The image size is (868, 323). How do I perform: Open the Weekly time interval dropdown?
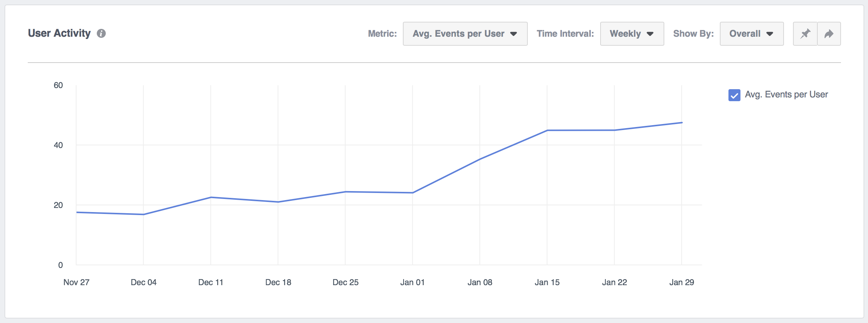[x=632, y=34]
